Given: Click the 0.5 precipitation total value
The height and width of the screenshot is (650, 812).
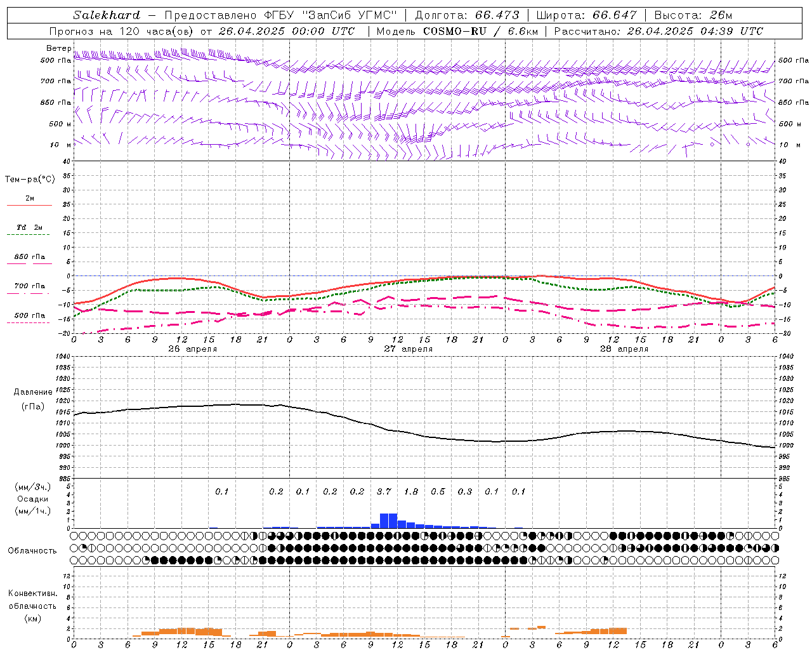Looking at the screenshot, I should pyautogui.click(x=438, y=492).
